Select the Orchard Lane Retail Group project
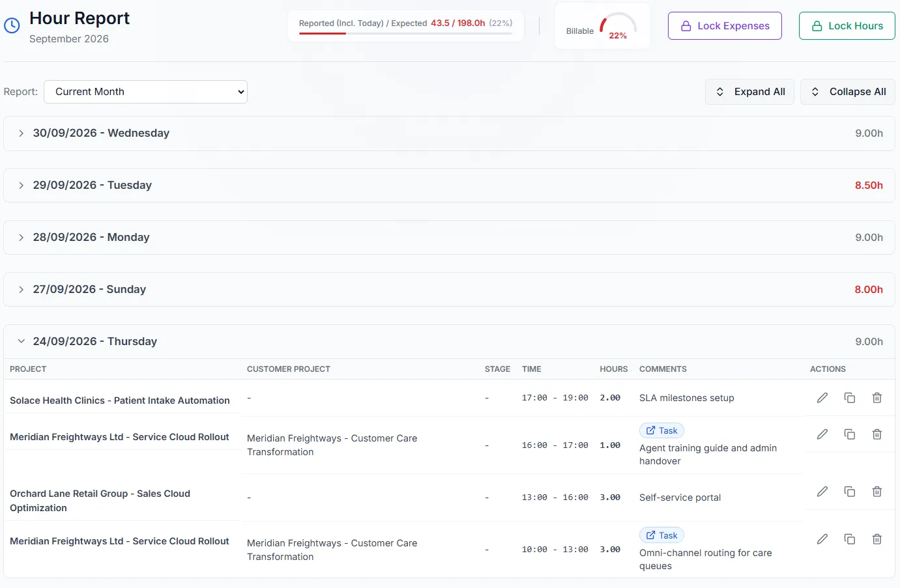The height and width of the screenshot is (588, 900). point(100,501)
